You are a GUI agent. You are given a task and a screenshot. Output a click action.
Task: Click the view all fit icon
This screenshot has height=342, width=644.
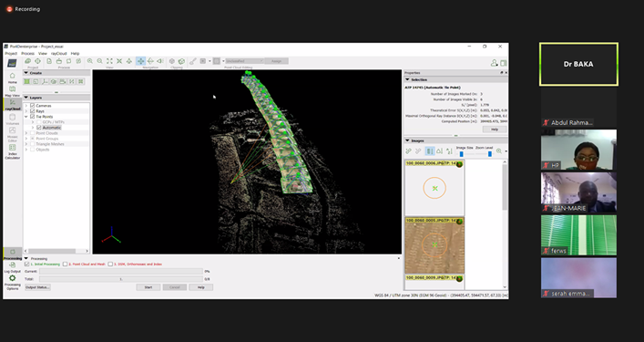click(x=109, y=61)
